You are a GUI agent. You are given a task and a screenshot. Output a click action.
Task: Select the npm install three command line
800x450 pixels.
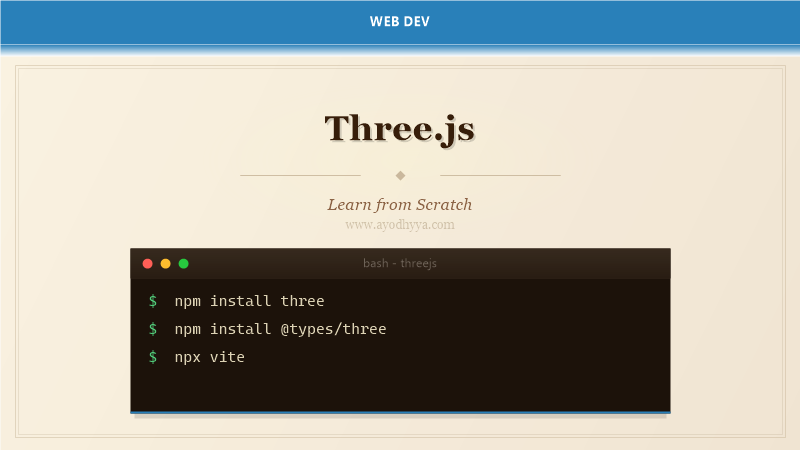(x=249, y=301)
